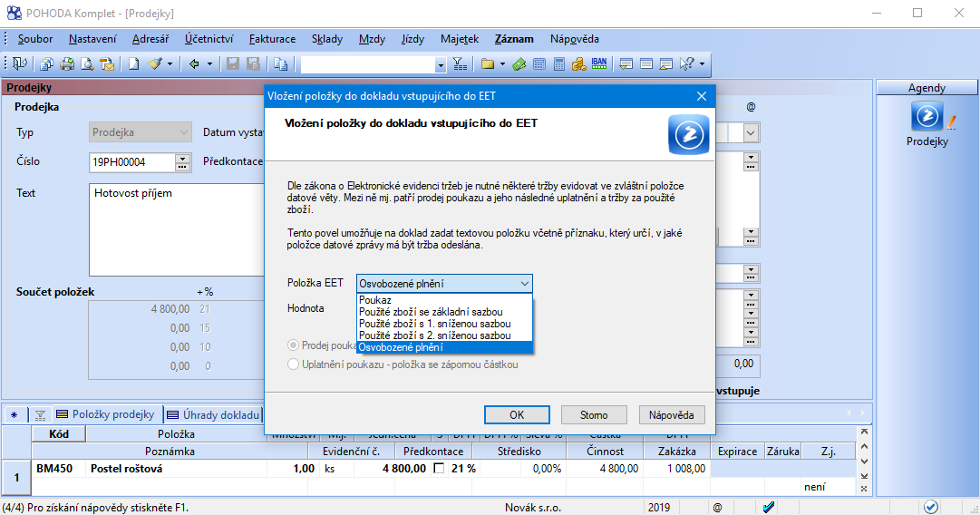The image size is (980, 515).
Task: Click the grey save diskette icon
Action: (x=233, y=63)
